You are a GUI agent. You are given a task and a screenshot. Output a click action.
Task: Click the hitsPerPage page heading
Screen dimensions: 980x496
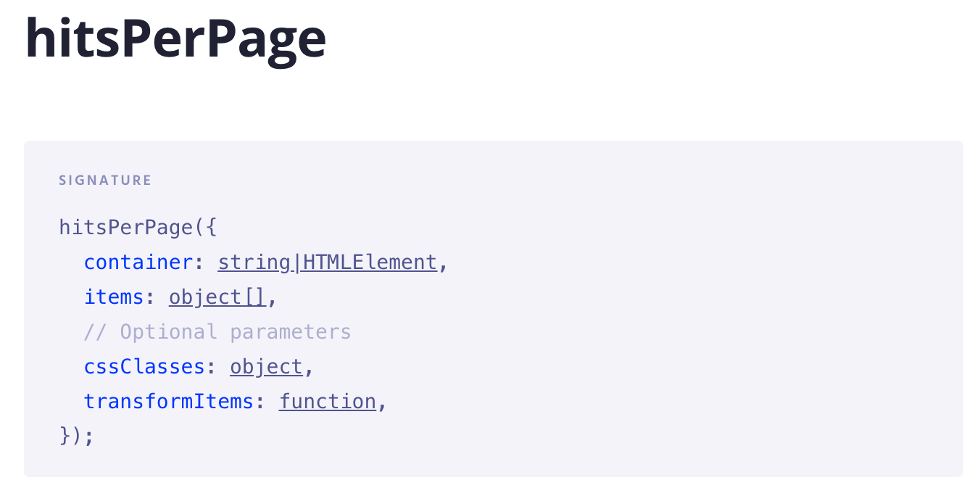[175, 39]
